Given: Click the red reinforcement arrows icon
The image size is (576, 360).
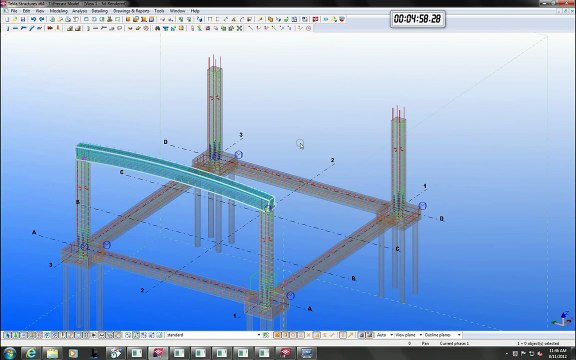Looking at the screenshot, I should (49, 28).
